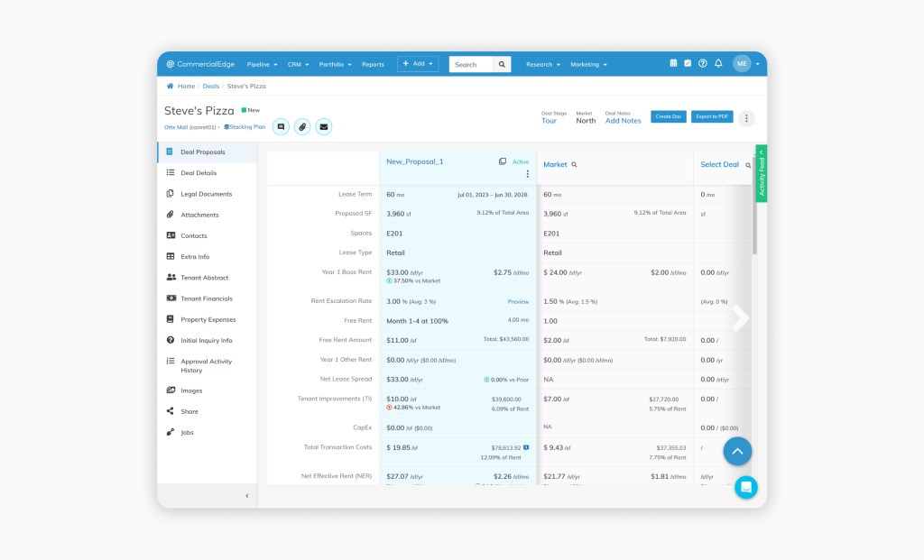Image resolution: width=924 pixels, height=560 pixels.
Task: Click the scroll-to-top round arrow button
Action: coord(737,451)
